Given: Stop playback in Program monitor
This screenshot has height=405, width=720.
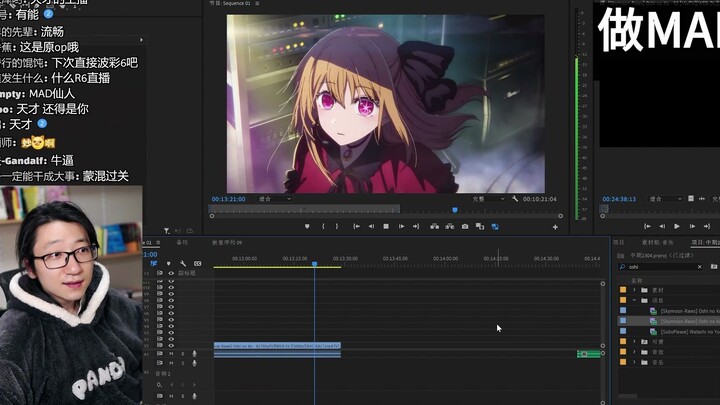Looking at the screenshot, I should (386, 226).
